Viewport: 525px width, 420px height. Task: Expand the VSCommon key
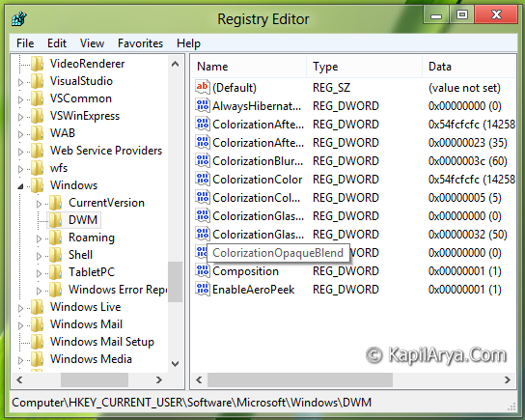coord(21,99)
